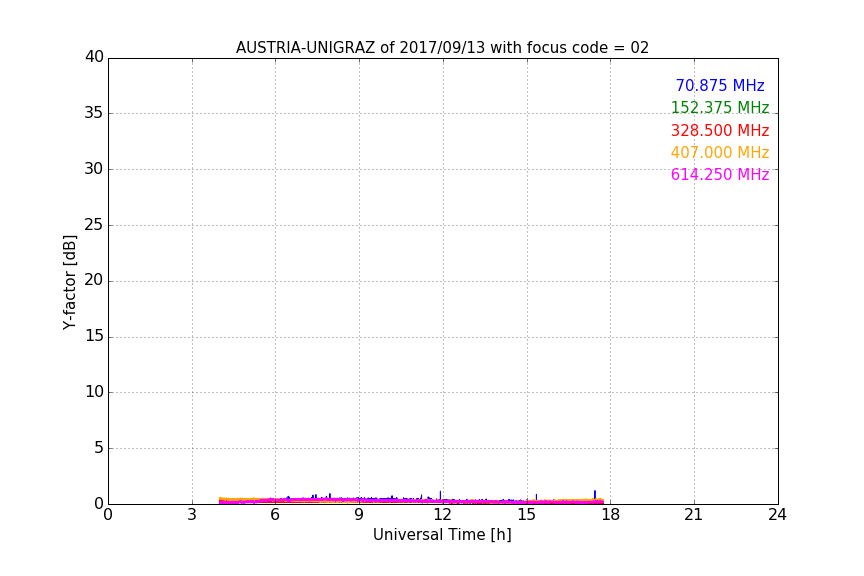Click the x-axis tick value 24
Screen dimensions: 864x576
pyautogui.click(x=777, y=515)
